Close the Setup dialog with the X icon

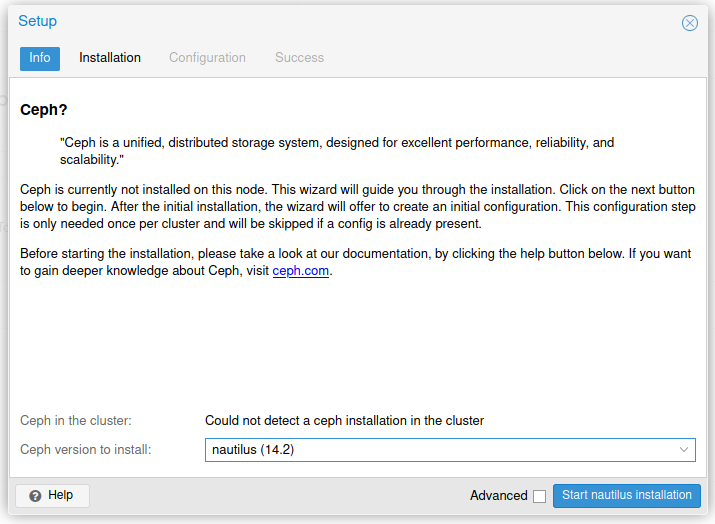689,23
